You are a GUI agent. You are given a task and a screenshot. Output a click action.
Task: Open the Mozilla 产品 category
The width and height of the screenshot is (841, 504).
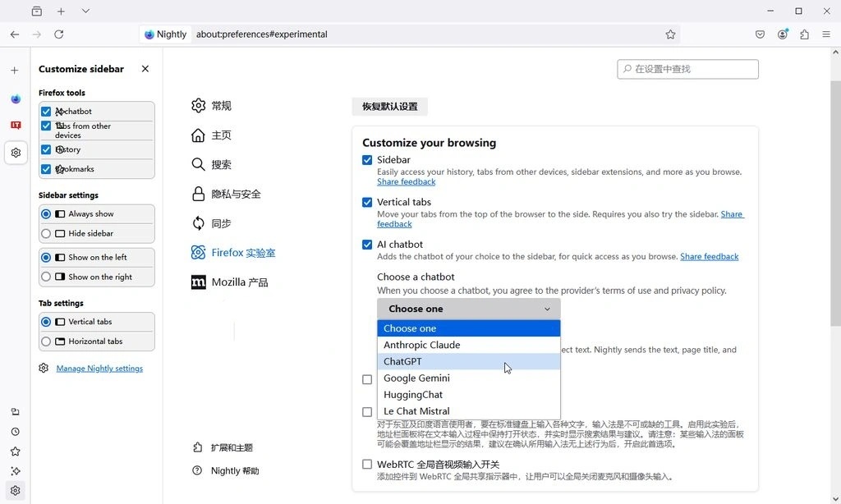pyautogui.click(x=230, y=282)
